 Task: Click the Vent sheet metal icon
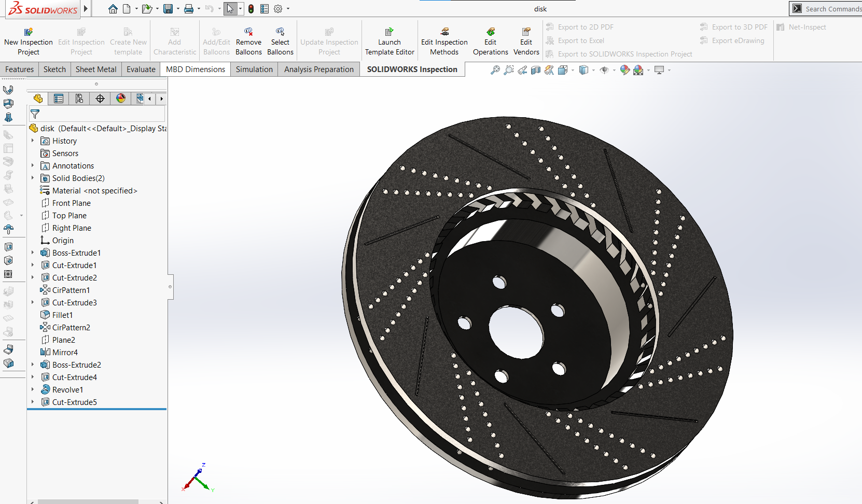coord(8,274)
